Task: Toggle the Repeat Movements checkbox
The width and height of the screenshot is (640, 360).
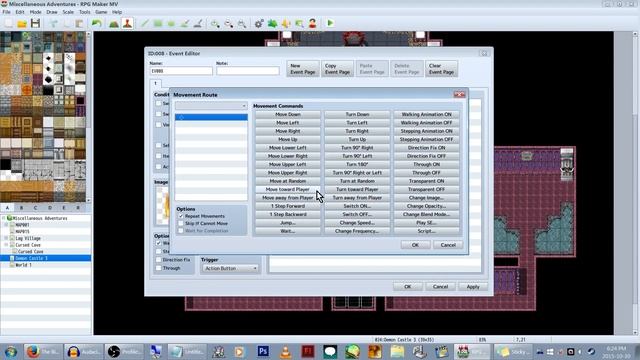Action: (181, 216)
